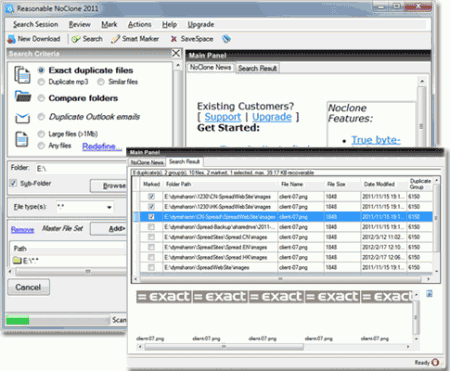Click the exact duplicate files documents icon
450x371 pixels.
[x=22, y=75]
